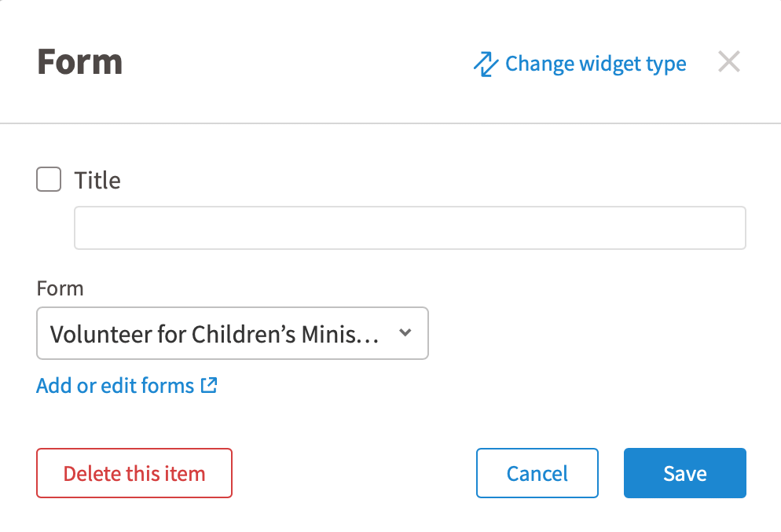Select the Volunteer for Children's Minis… combo box
The width and height of the screenshot is (781, 532).
233,333
